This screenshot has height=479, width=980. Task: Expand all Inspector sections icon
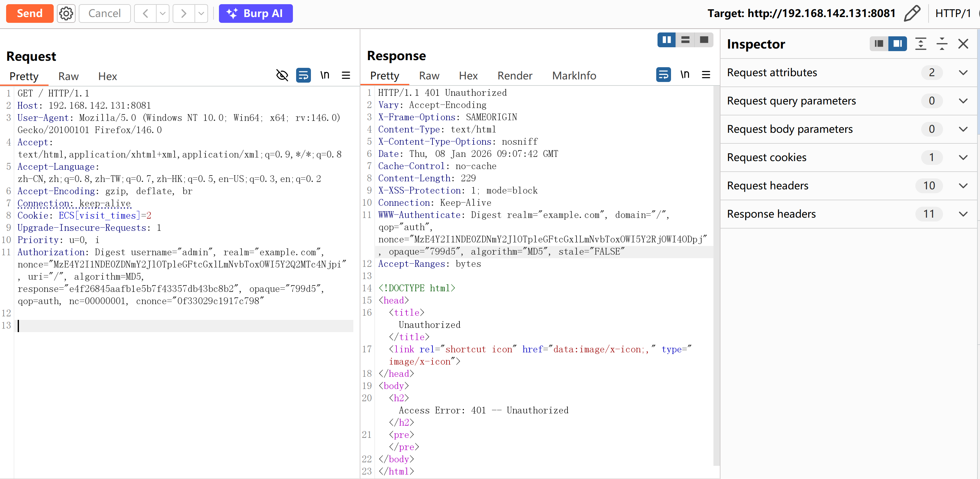point(920,44)
